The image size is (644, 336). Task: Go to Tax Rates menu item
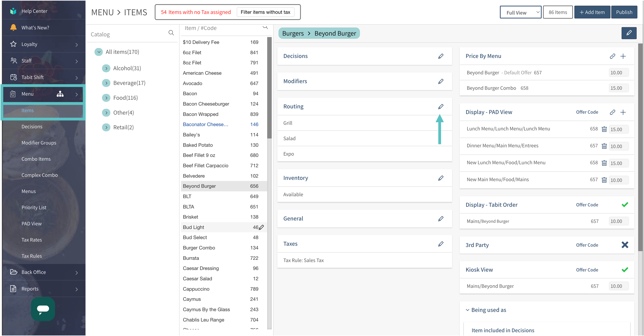click(32, 240)
